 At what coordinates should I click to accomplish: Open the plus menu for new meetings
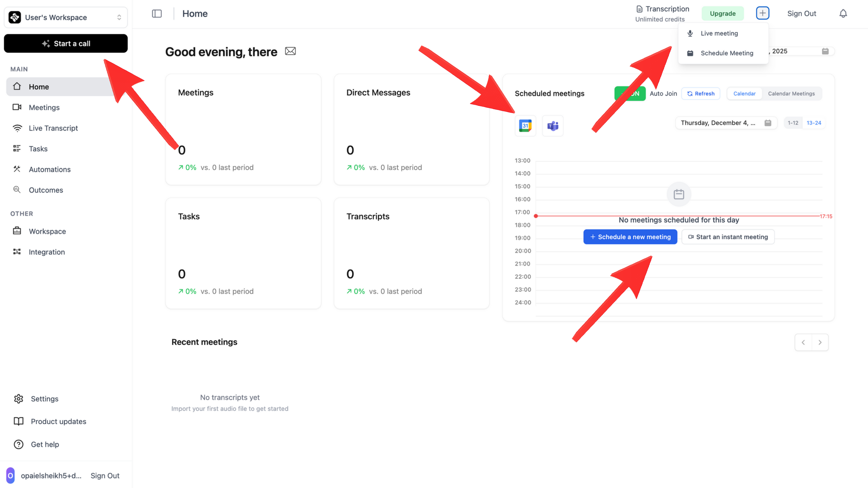coord(762,13)
